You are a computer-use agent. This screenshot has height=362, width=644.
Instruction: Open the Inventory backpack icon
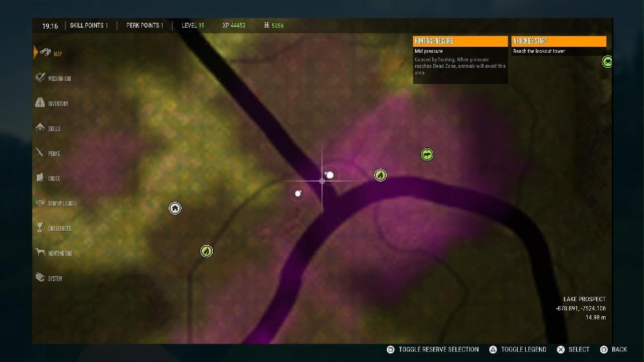click(x=40, y=103)
